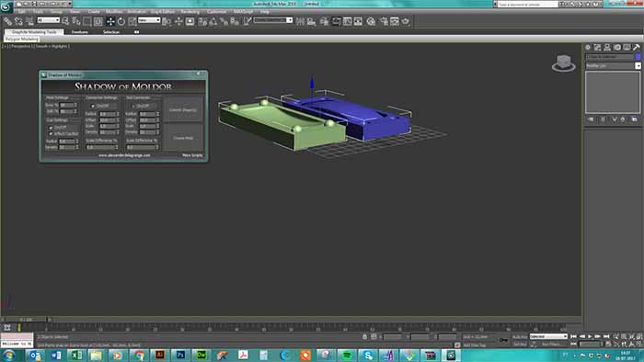Open the Time Configuration dialog
The image size is (644, 362).
click(x=608, y=345)
